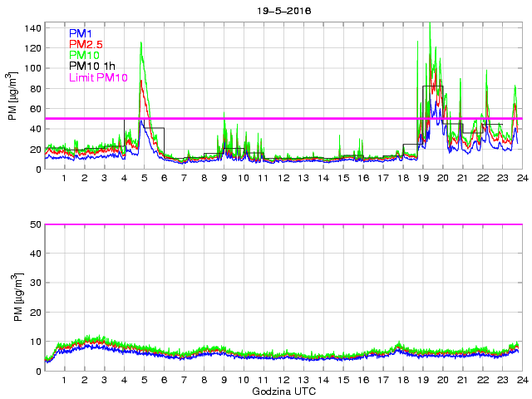Click the magenta limit line in lower chart
The width and height of the screenshot is (532, 399).
[283, 224]
